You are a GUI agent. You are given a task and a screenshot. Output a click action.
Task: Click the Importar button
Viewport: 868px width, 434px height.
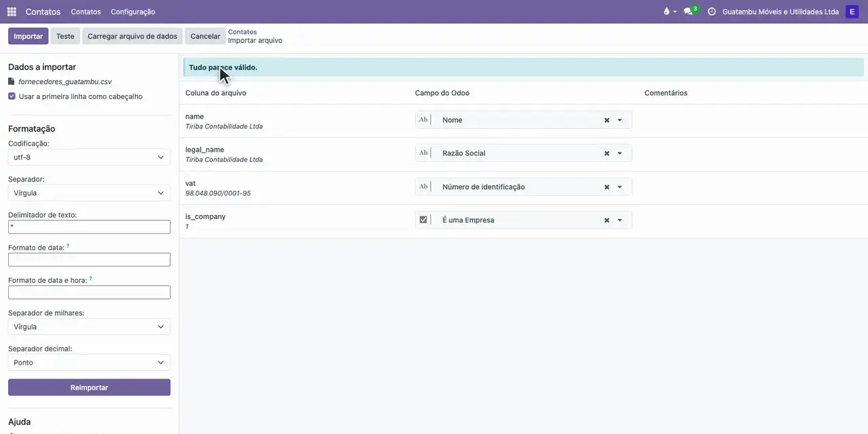tap(28, 36)
